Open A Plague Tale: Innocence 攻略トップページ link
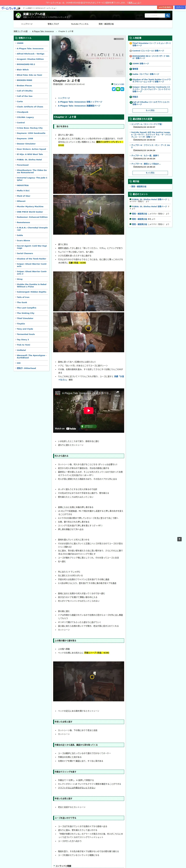The image size is (186, 868). point(80,102)
